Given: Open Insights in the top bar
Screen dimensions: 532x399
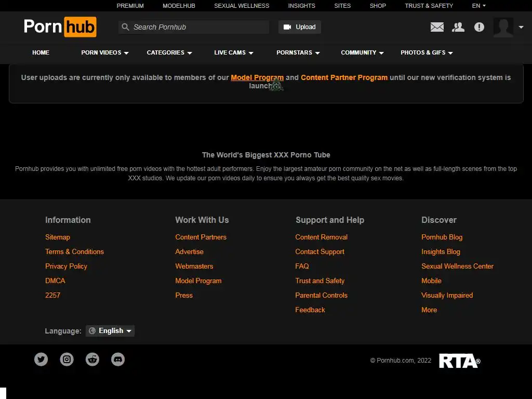Looking at the screenshot, I should (x=302, y=6).
